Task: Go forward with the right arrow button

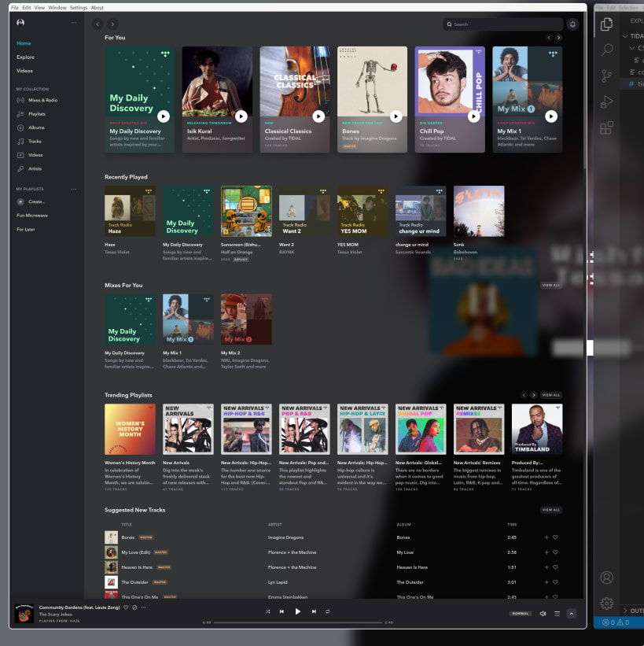Action: pos(112,24)
